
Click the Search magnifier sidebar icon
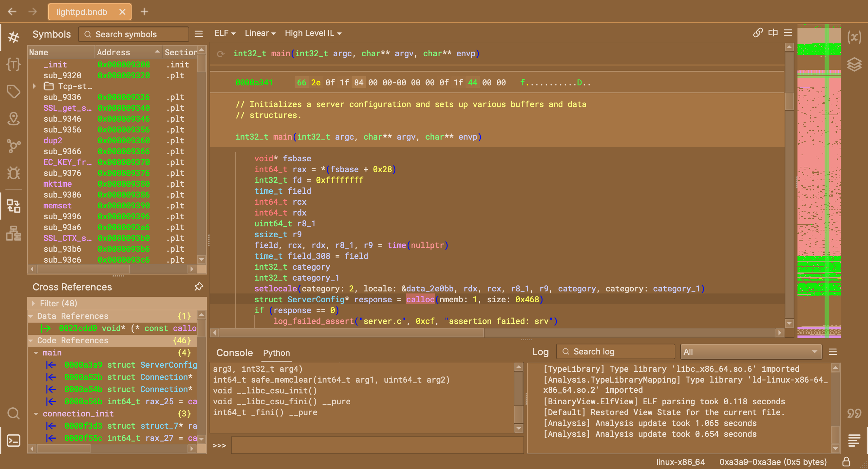click(14, 413)
